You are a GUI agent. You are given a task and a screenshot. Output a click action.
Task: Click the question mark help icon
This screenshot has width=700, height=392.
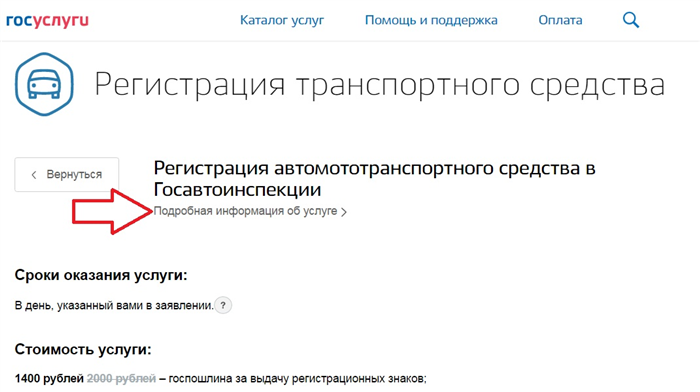(x=223, y=306)
